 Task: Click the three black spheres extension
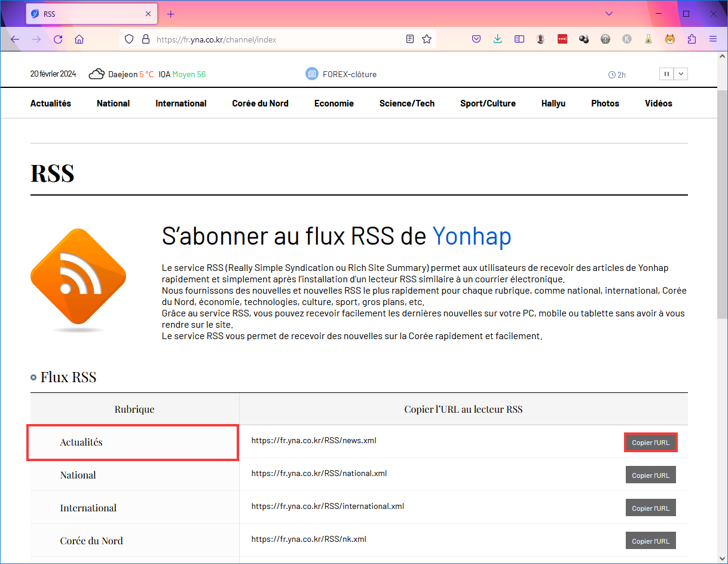pyautogui.click(x=584, y=39)
